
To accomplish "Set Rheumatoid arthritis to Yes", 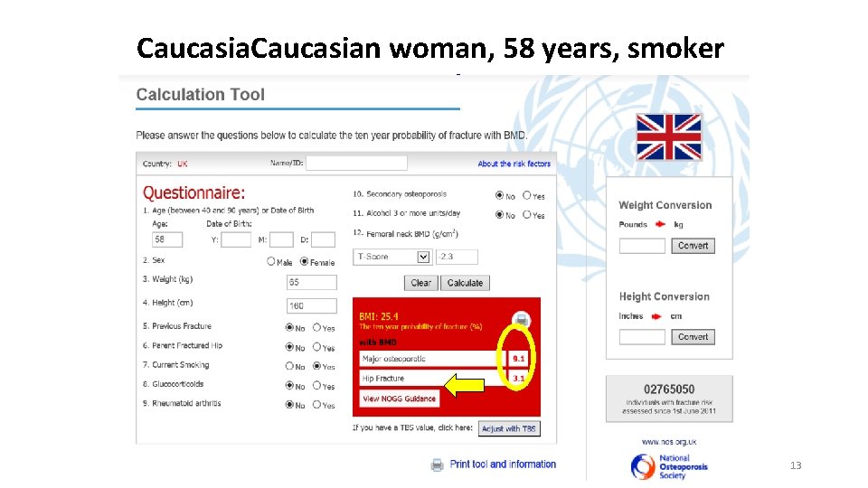I will [316, 405].
